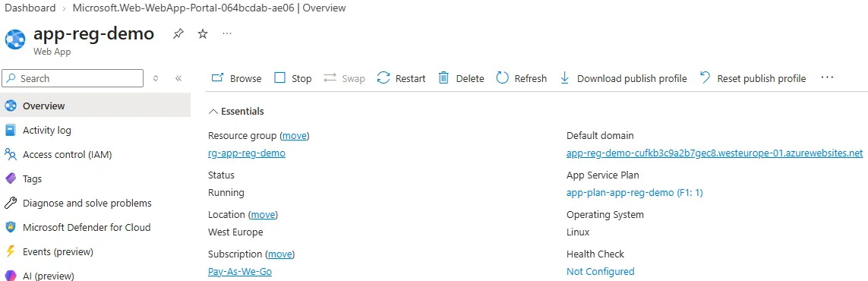Click the Restart button label

pyautogui.click(x=411, y=78)
